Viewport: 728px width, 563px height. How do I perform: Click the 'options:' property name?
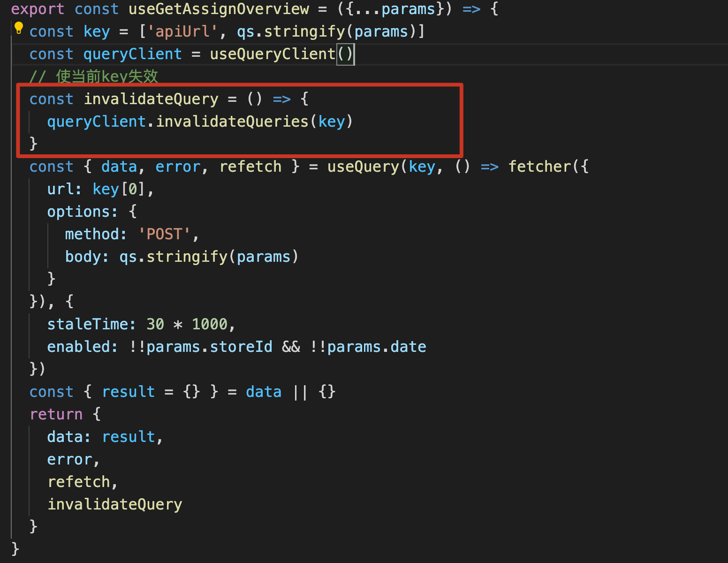[x=82, y=212]
